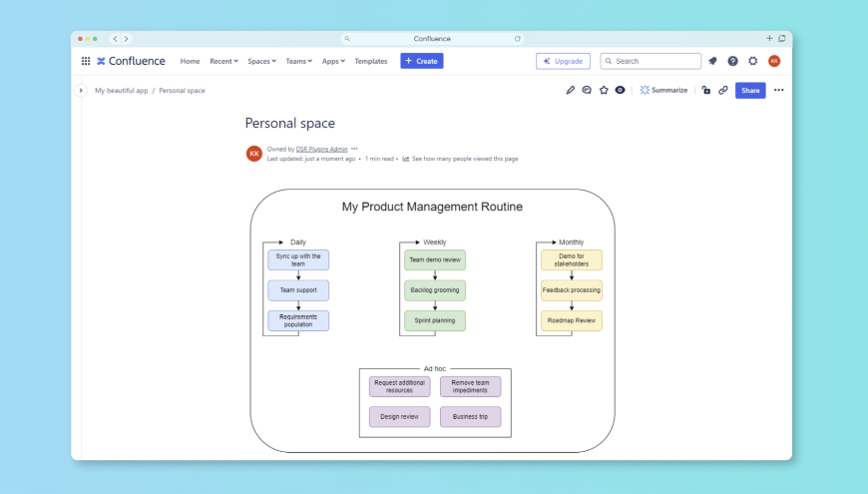Select the Sync up with the team box
Screen dimensions: 868x494
(x=298, y=259)
